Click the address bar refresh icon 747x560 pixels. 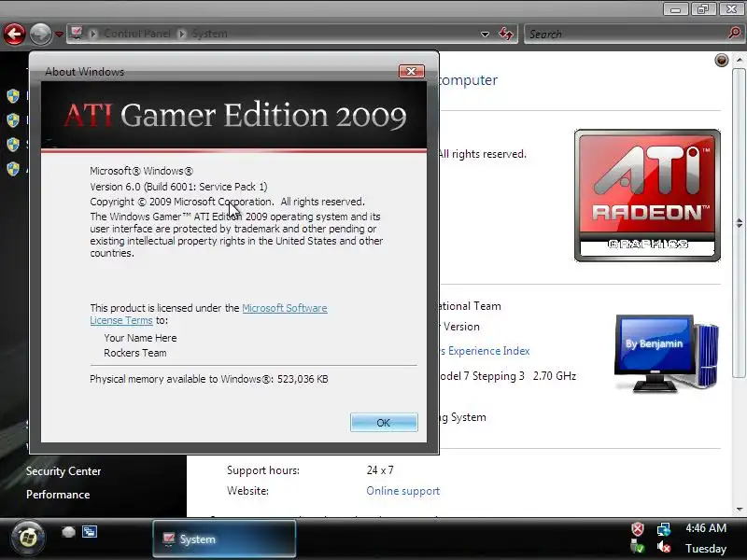coord(506,34)
